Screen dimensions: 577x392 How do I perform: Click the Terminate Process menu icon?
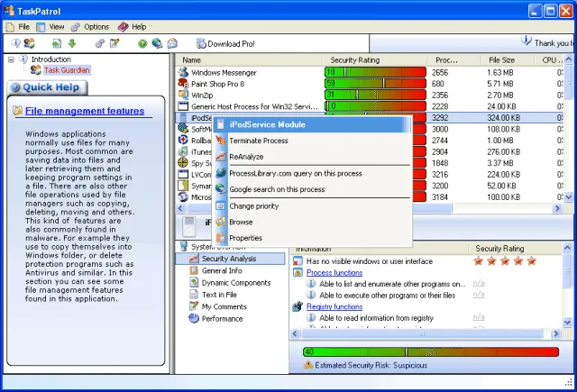220,141
